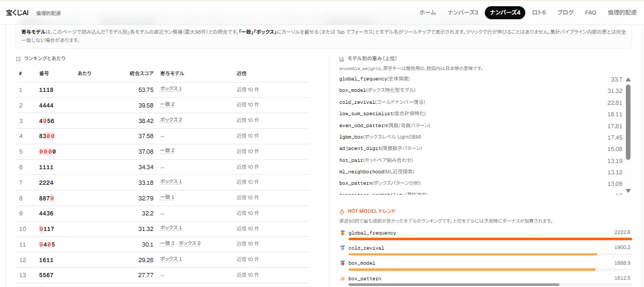Click cold_revival(コールドナンバー復活) weight entry
The width and height of the screenshot is (644, 287).
pos(382,102)
